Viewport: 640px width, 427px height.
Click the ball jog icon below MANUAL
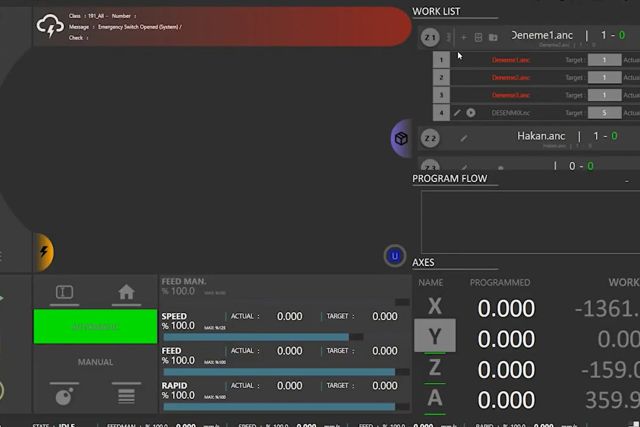(64, 396)
